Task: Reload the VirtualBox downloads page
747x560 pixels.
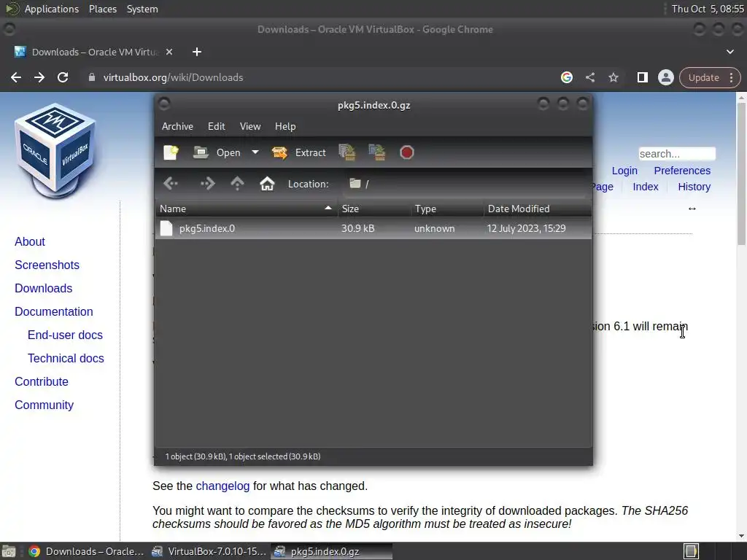Action: click(63, 77)
